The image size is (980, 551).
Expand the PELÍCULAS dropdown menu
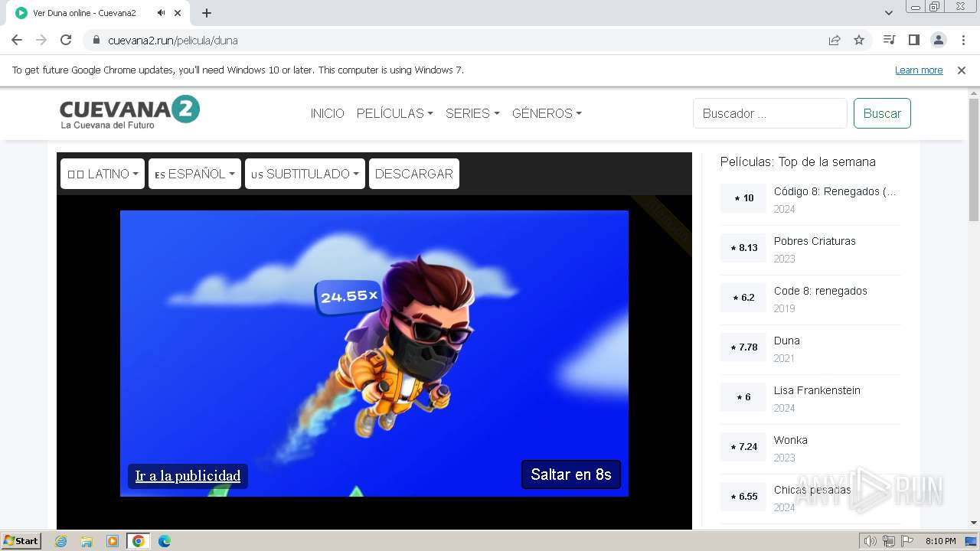click(x=395, y=113)
